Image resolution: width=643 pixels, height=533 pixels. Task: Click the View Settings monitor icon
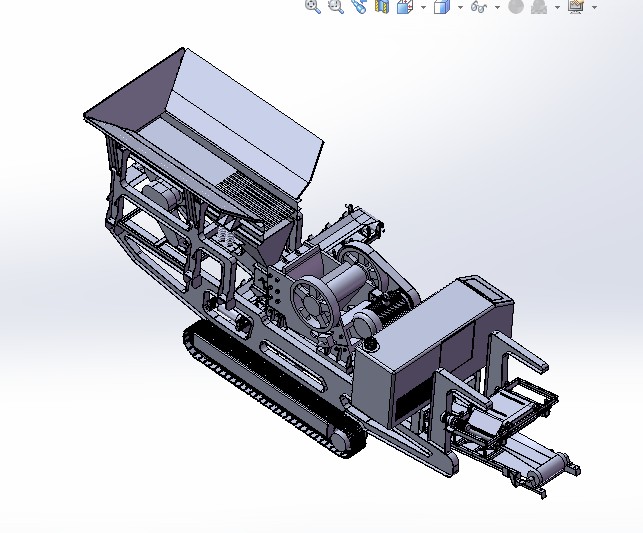[576, 6]
